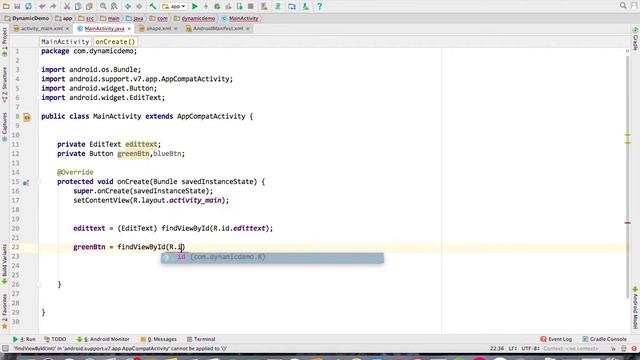Paste from clipboard with the toolbar icon
This screenshot has width=640, height=360.
point(89,6)
